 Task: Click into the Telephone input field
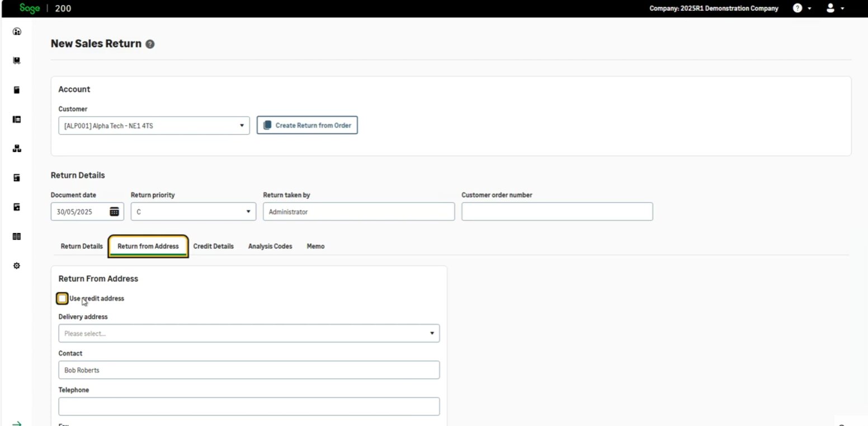point(249,406)
